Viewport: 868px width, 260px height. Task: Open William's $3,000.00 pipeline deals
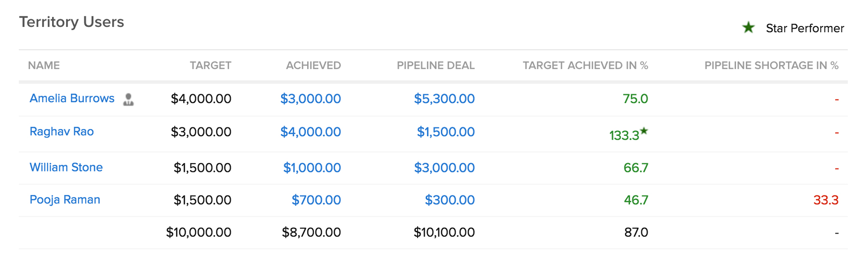(444, 168)
